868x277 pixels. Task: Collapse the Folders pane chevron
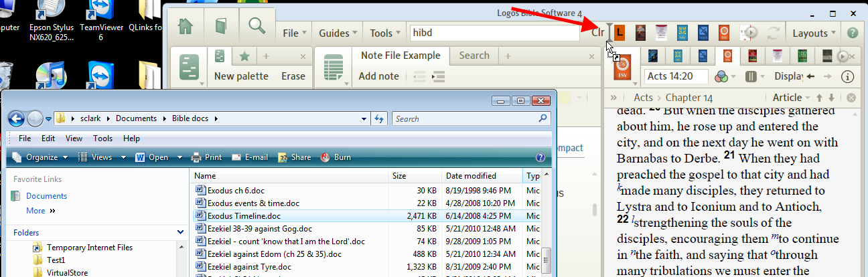[x=180, y=233]
